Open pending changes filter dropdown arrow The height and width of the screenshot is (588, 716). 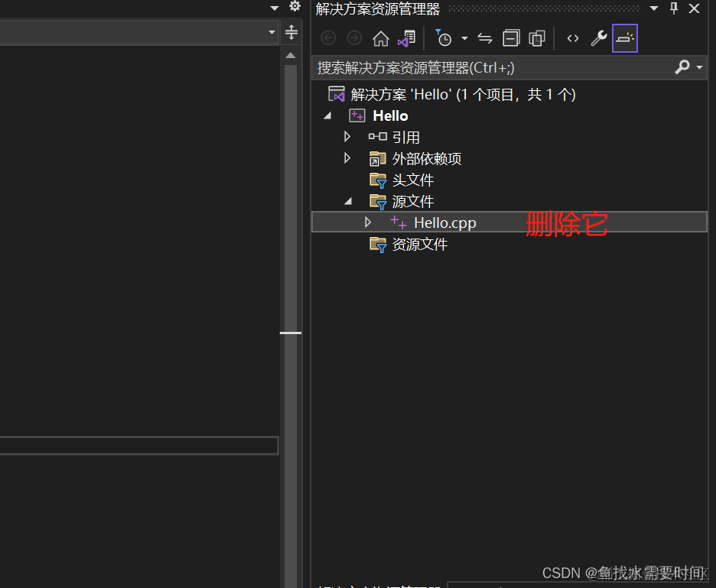464,39
